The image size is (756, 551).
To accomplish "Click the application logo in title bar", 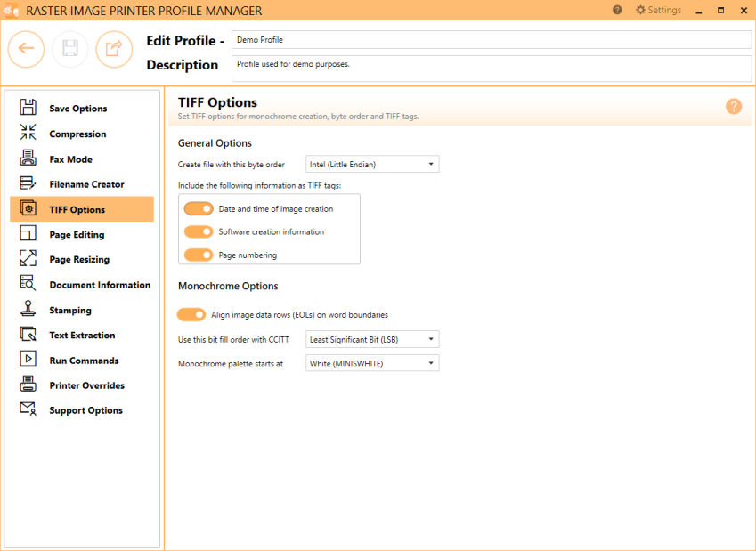I will pos(11,10).
